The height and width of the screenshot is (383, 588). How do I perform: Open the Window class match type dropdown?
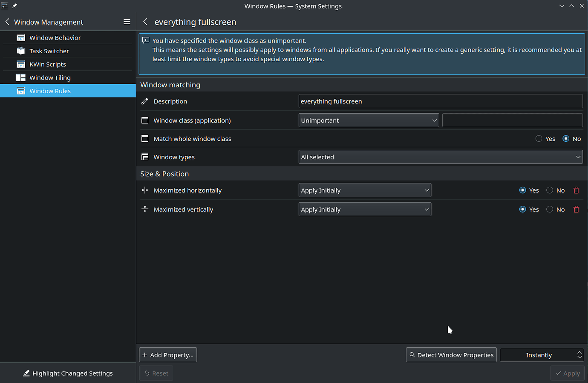point(369,120)
